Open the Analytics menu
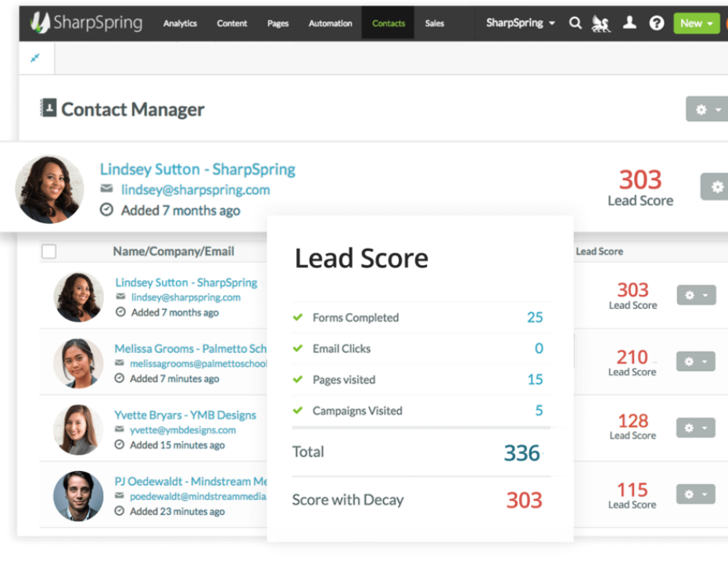The image size is (728, 561). coord(180,23)
